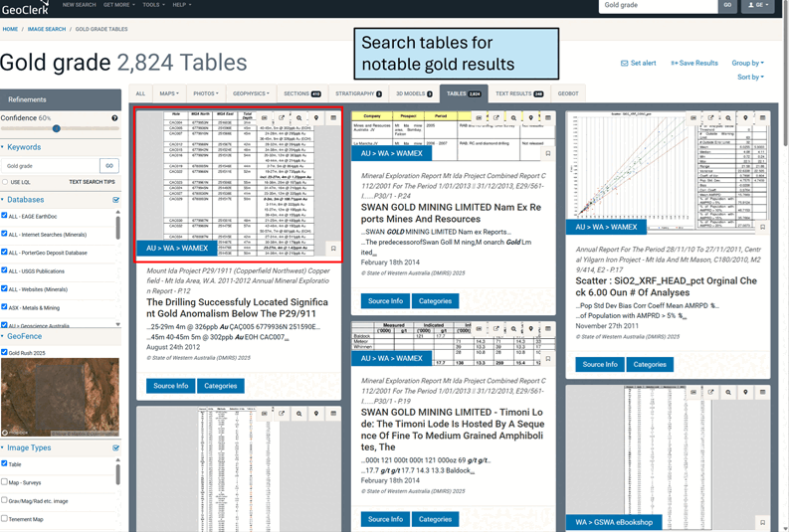Check the Map - Surveys image type

4,481
